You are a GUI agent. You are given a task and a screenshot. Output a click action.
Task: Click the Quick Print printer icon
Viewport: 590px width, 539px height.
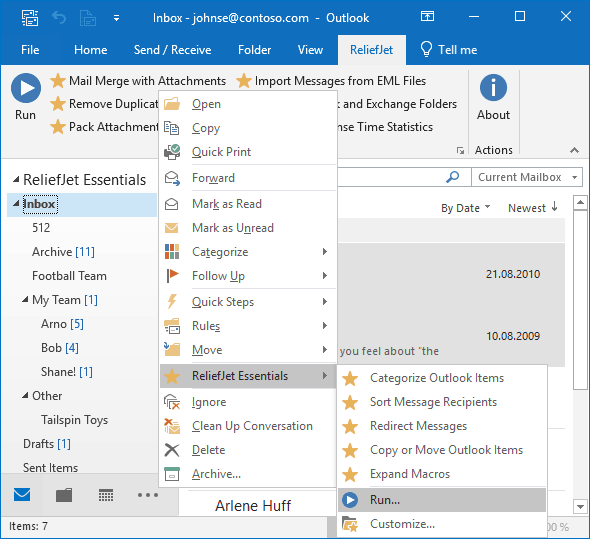(172, 152)
